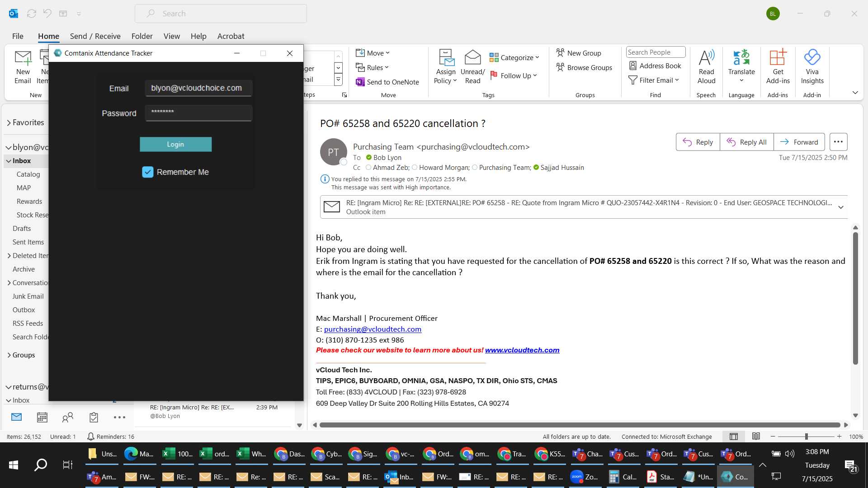
Task: Open the Move dropdown
Action: pyautogui.click(x=373, y=53)
